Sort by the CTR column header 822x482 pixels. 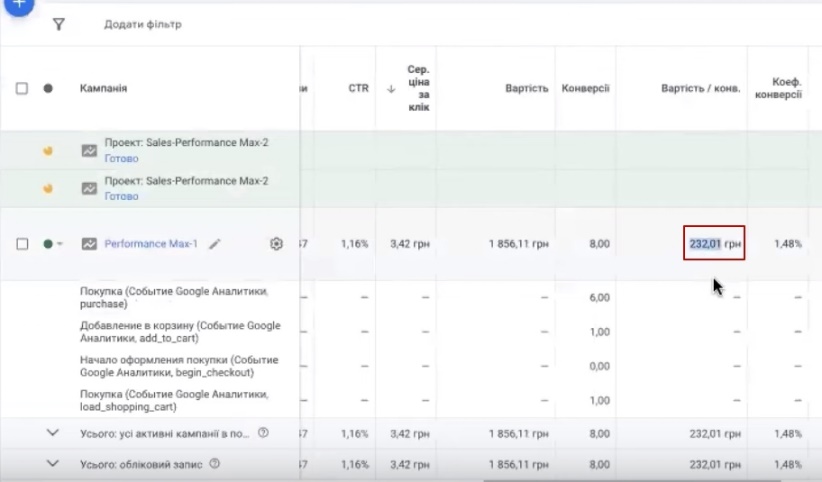pos(358,88)
